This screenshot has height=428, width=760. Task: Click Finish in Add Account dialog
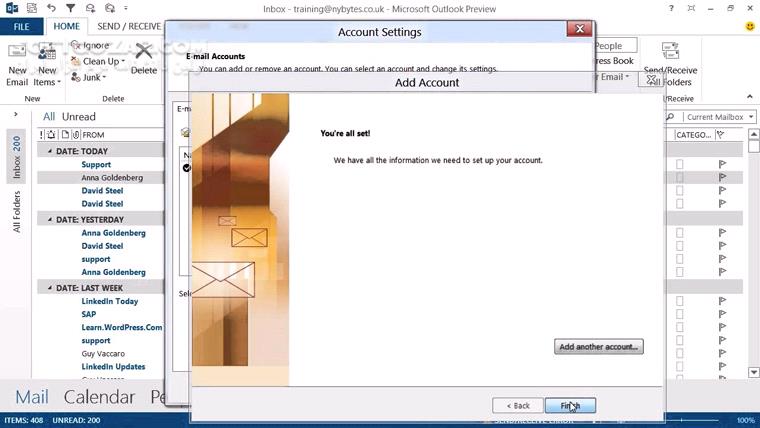[570, 406]
